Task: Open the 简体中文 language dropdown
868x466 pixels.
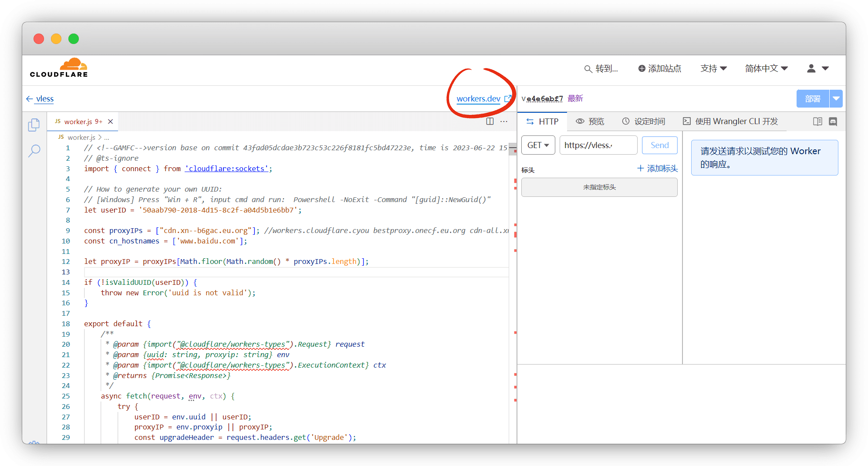Action: pos(766,69)
